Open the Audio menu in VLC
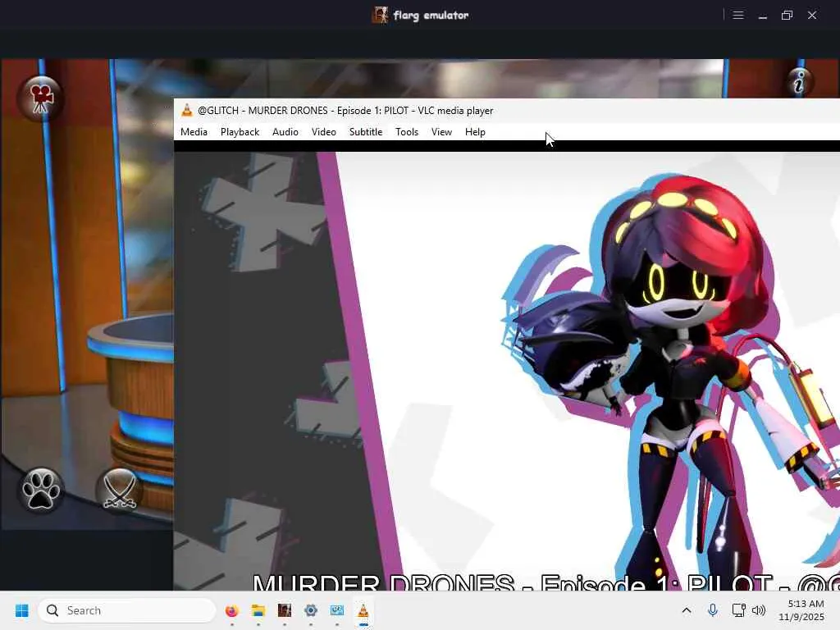840x630 pixels. coord(285,132)
